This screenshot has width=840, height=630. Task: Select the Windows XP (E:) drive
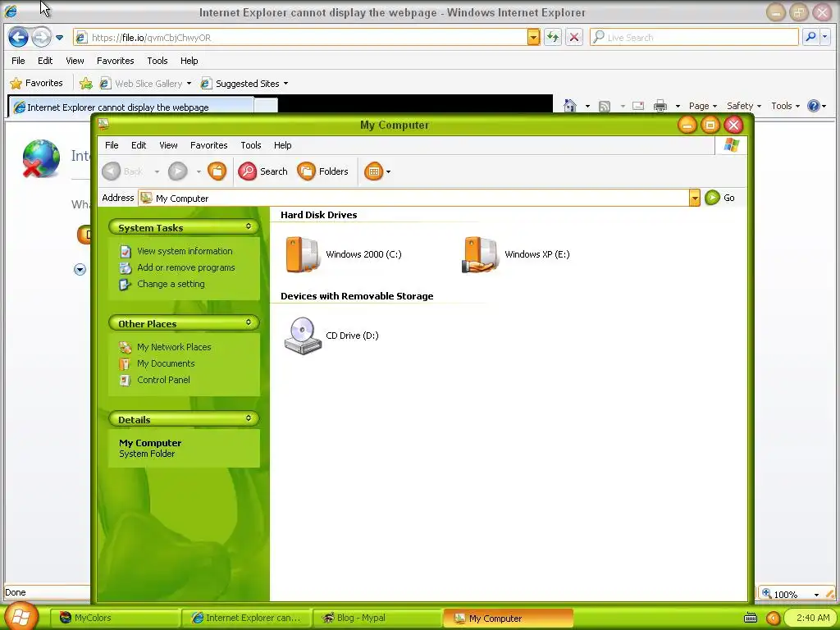(516, 254)
